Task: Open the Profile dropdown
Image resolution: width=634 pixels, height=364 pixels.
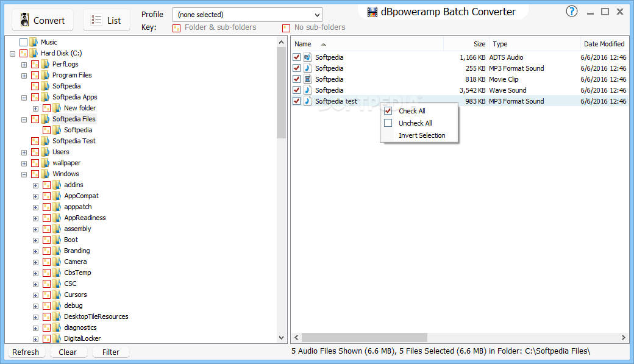Action: [x=248, y=15]
